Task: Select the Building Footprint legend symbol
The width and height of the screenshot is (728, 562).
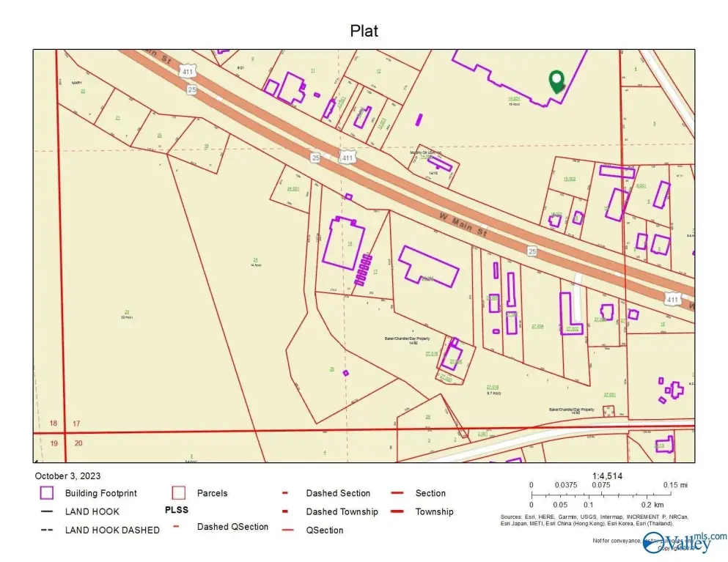Action: (x=48, y=493)
